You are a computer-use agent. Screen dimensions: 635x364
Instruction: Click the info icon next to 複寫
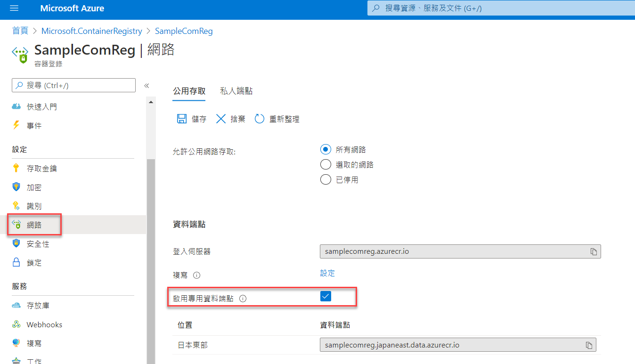tap(197, 275)
